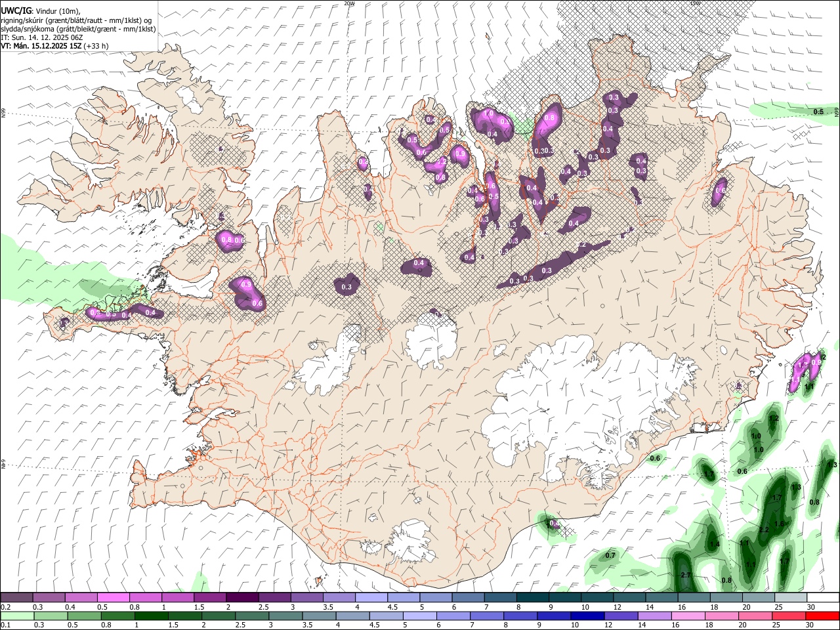Click the '0.1' label under the bottom legend row

click(6, 625)
